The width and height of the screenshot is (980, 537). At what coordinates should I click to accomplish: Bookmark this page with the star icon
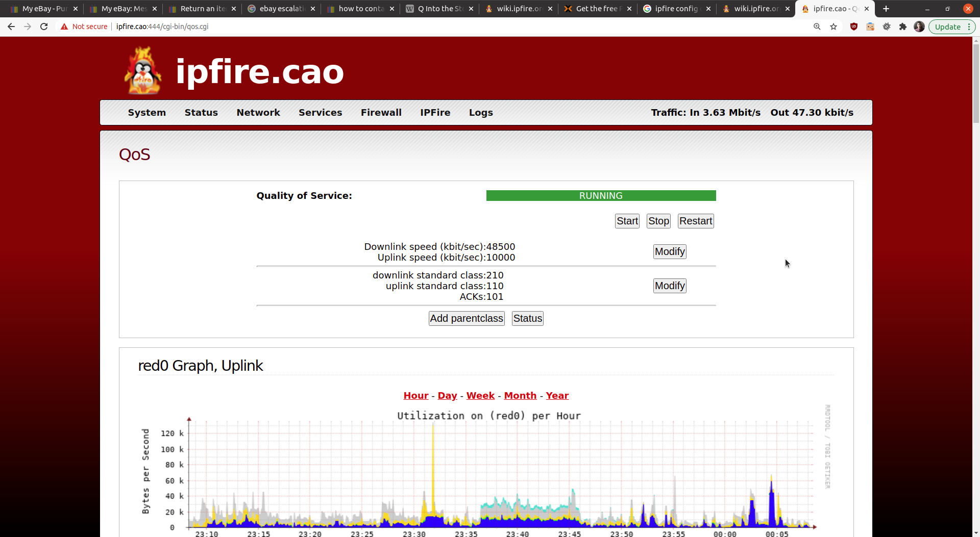[834, 27]
